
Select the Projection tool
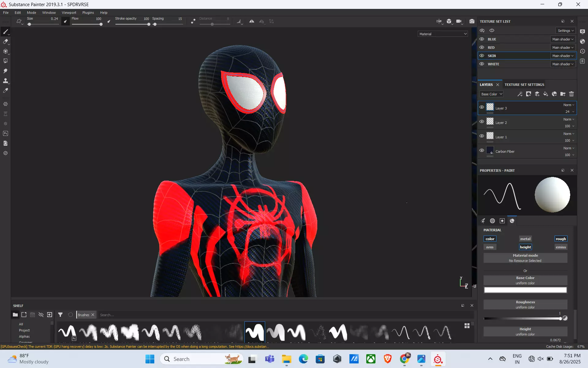[6, 52]
